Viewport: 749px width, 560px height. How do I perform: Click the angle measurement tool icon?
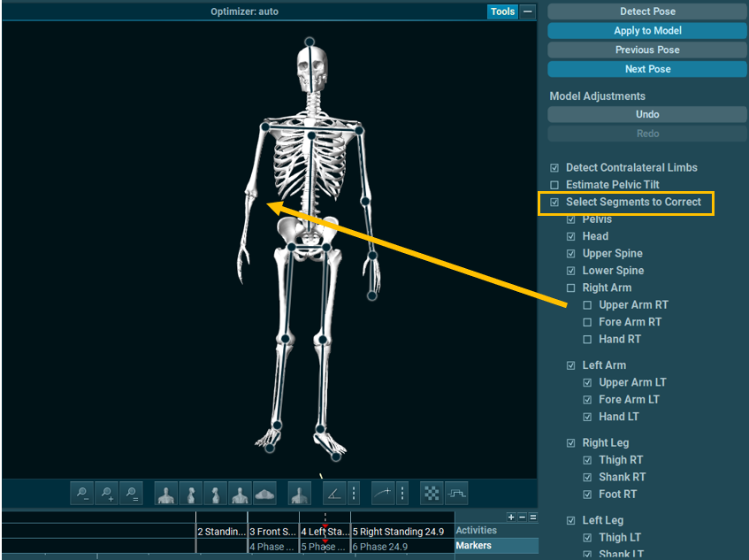[x=333, y=493]
